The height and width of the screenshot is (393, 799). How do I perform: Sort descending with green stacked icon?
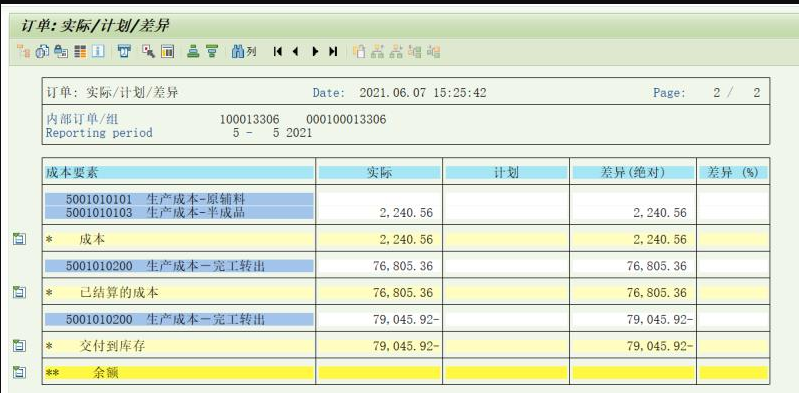(x=212, y=51)
